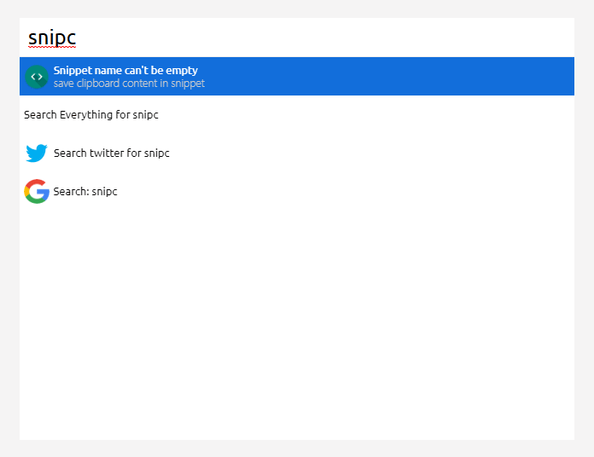Image resolution: width=594 pixels, height=457 pixels.
Task: Click the highlighted blue result row
Action: click(297, 76)
